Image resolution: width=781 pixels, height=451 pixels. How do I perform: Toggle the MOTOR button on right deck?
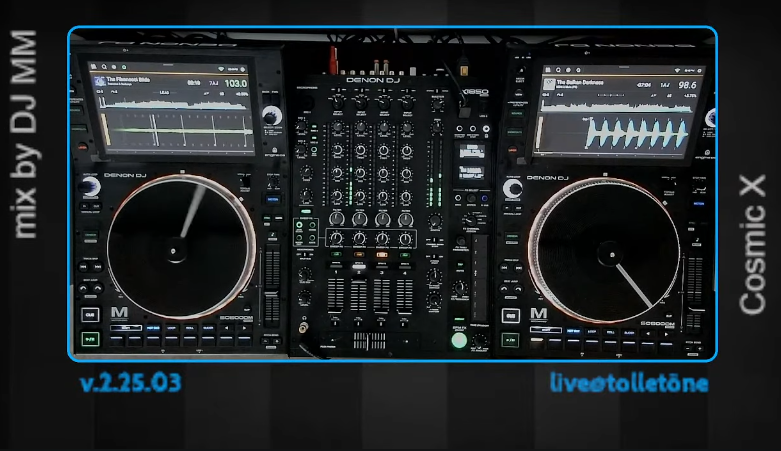click(x=699, y=204)
